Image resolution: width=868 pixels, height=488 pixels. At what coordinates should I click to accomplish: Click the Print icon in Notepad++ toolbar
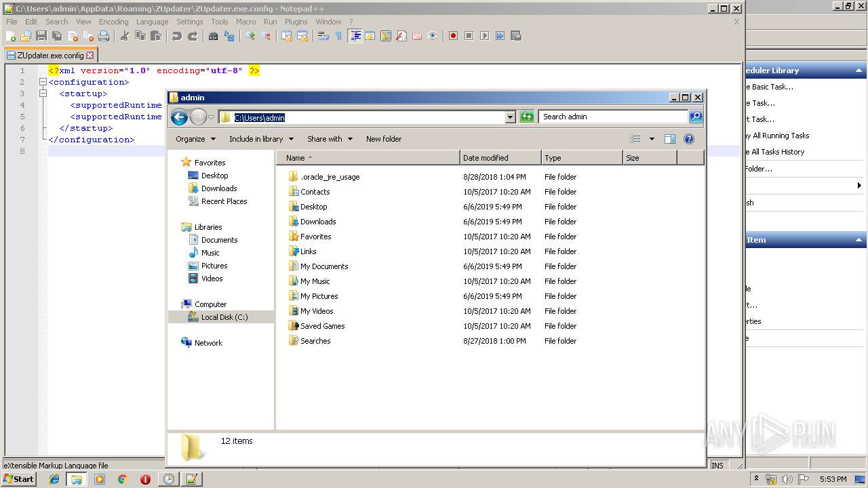[104, 36]
